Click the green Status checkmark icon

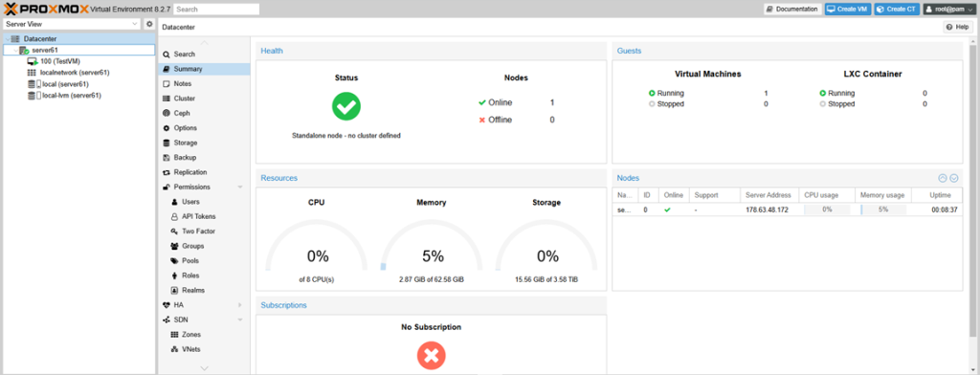click(x=346, y=106)
